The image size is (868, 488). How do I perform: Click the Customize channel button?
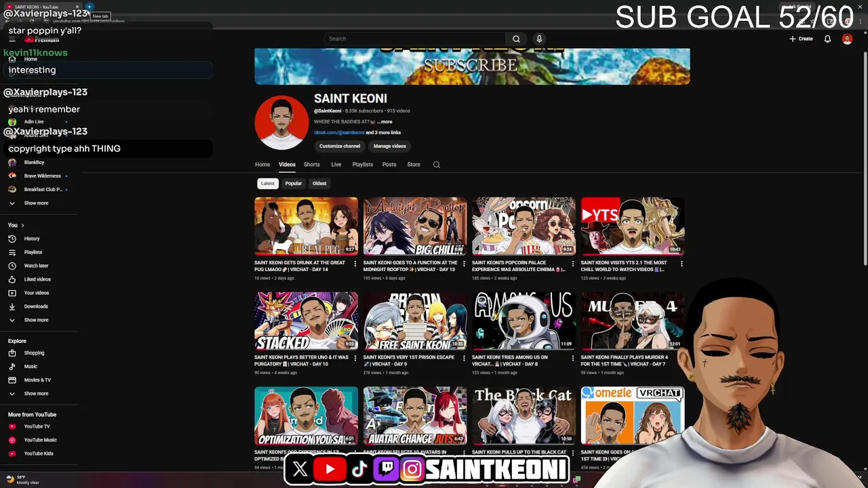tap(340, 146)
